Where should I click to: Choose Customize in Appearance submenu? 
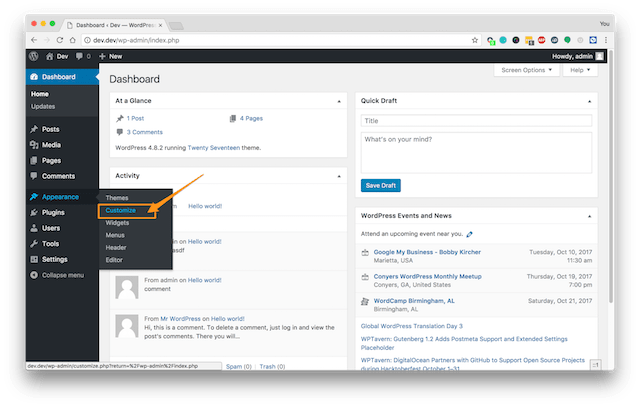click(120, 210)
